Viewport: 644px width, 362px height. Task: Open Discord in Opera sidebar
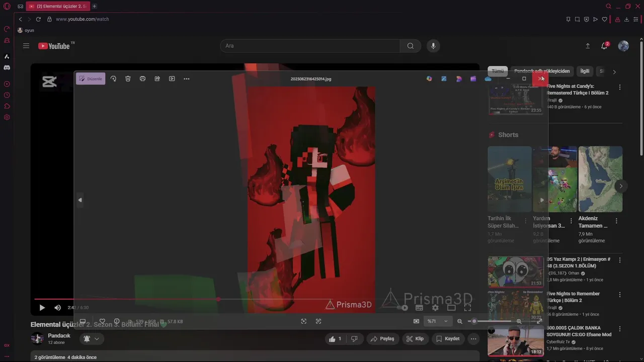[x=7, y=67]
